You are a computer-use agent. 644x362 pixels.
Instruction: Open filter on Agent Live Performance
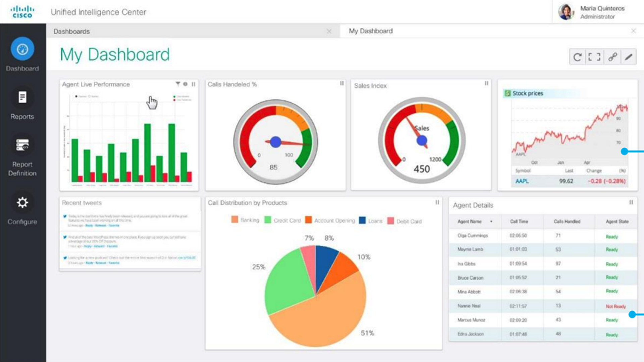pos(178,84)
